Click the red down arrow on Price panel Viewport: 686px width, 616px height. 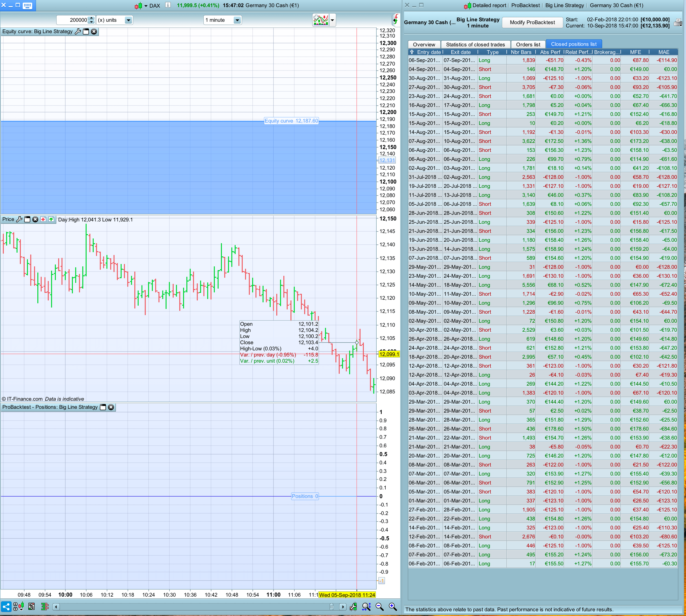point(43,219)
